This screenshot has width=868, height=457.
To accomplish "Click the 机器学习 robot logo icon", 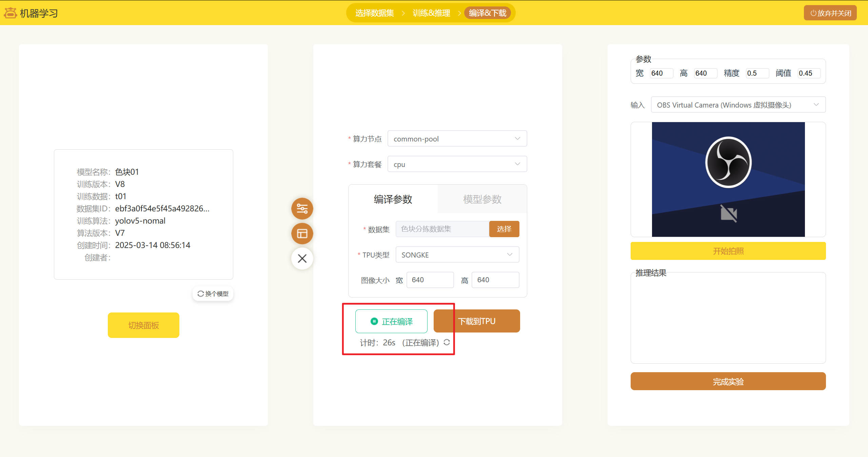I will pos(10,13).
